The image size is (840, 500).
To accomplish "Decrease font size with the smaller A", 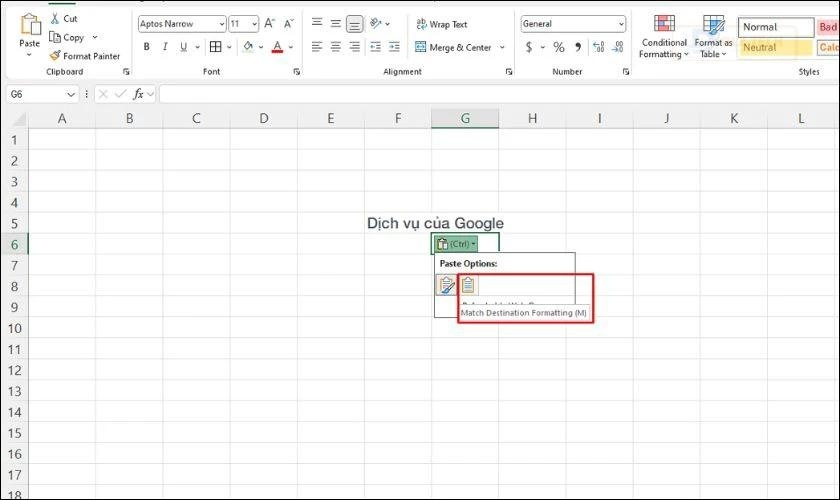I will click(x=288, y=23).
